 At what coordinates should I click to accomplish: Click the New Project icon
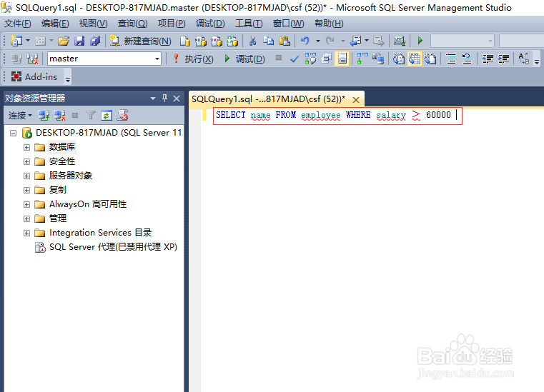pyautogui.click(x=16, y=41)
